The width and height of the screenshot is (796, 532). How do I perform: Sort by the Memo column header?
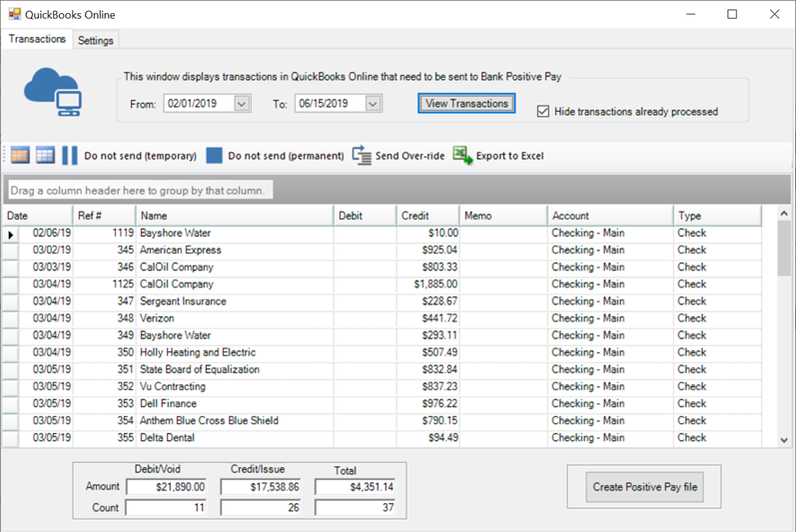(x=503, y=216)
